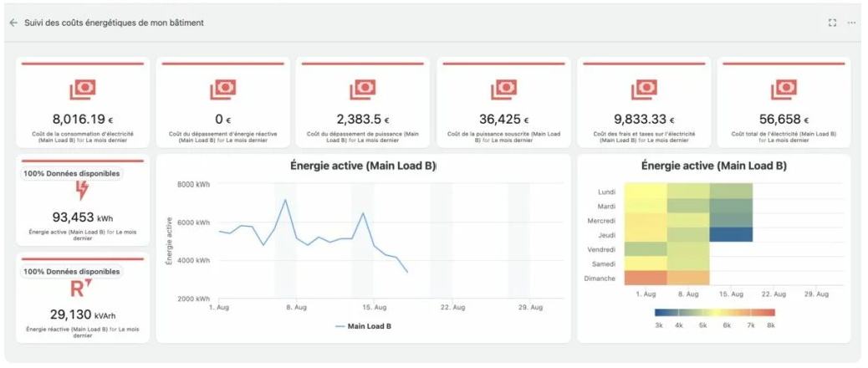Click 29. Aug label on heatmap axis

tap(816, 294)
